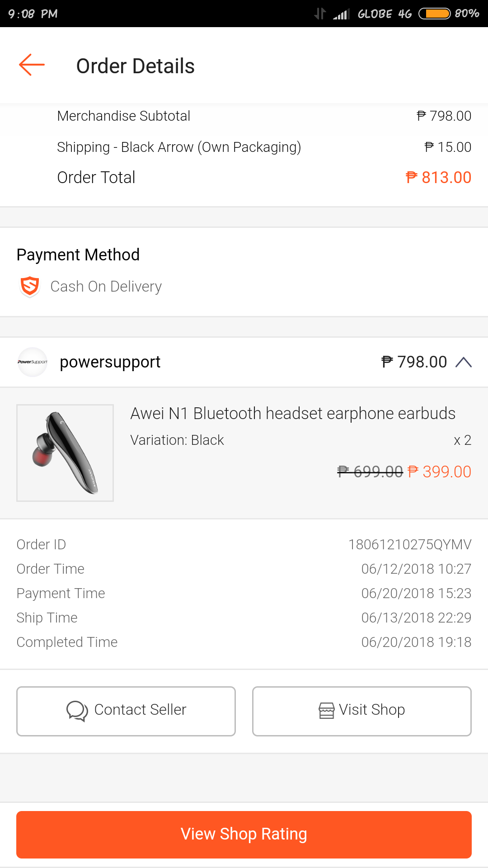Open the Awei N1 earphone product thumbnail
Viewport: 488px width, 868px height.
pyautogui.click(x=65, y=453)
